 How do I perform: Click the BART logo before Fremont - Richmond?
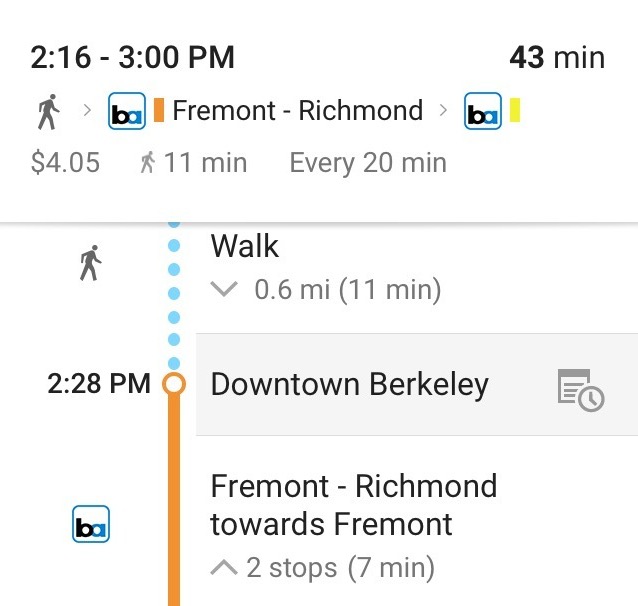tap(127, 111)
